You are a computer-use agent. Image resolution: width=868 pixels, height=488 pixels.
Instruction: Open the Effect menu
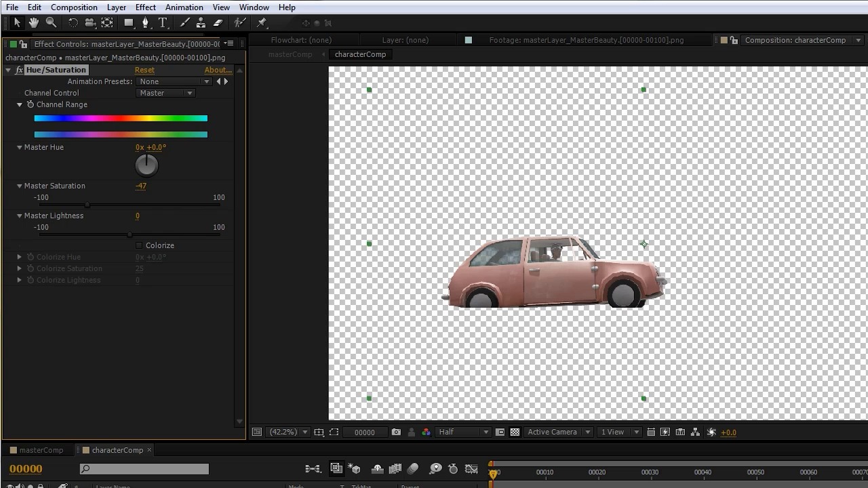146,7
